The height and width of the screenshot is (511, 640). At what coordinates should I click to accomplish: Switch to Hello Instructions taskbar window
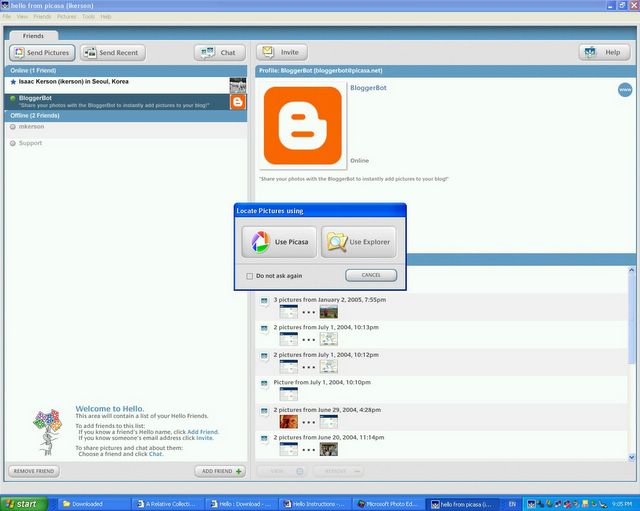[316, 504]
